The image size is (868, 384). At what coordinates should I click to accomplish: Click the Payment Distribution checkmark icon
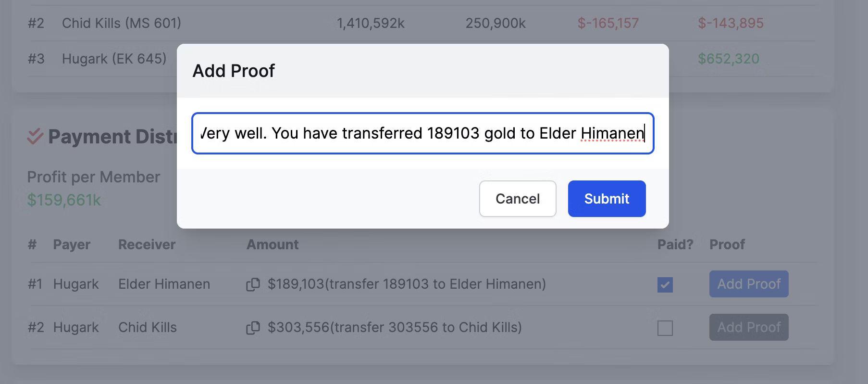(x=35, y=137)
